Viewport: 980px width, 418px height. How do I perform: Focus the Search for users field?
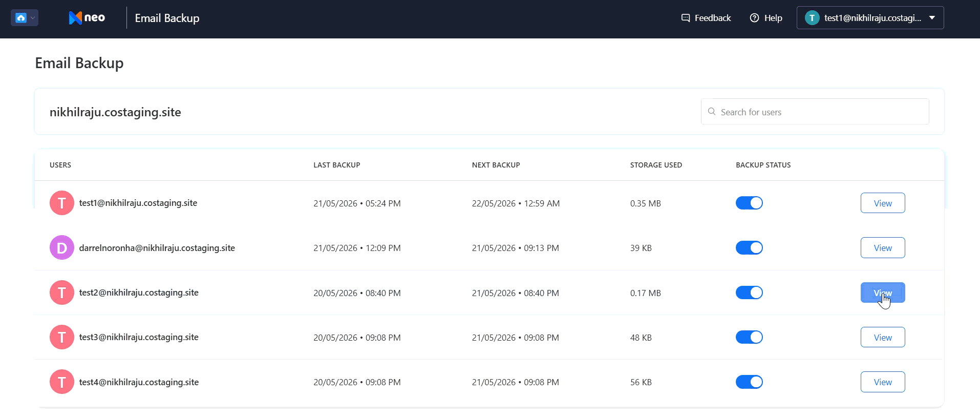[x=815, y=112]
